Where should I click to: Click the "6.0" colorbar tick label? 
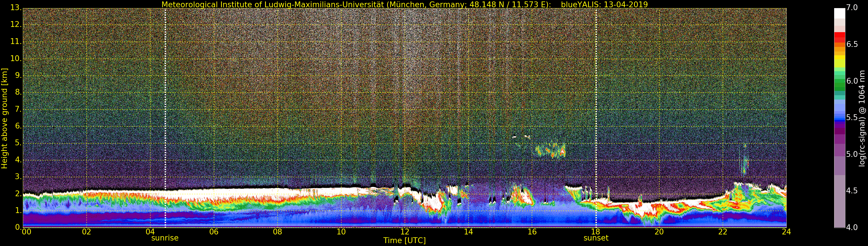point(852,81)
